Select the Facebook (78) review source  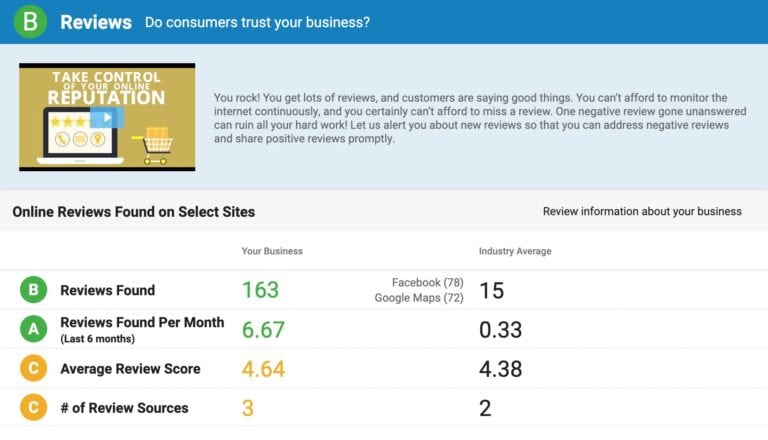[x=427, y=283]
